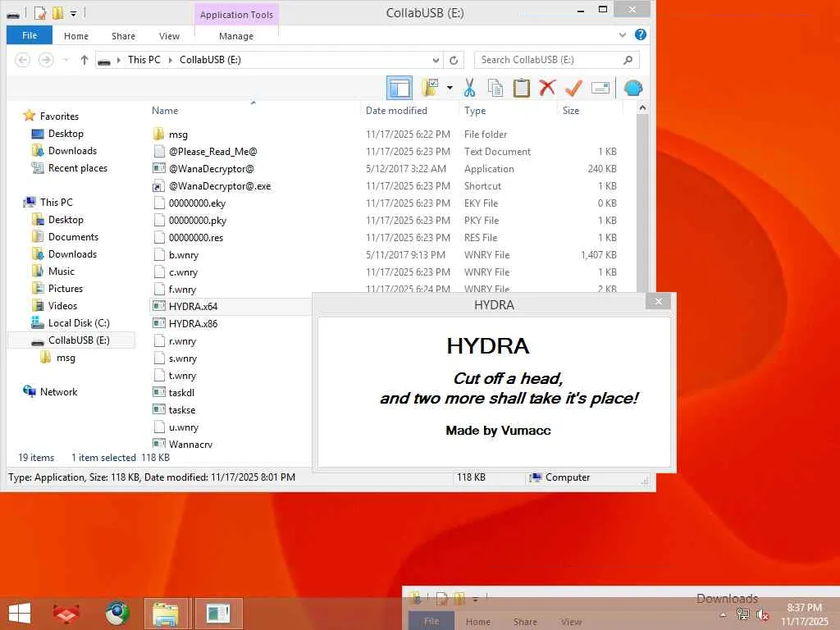Sort by the Date modified column header
The width and height of the screenshot is (840, 630).
(396, 111)
